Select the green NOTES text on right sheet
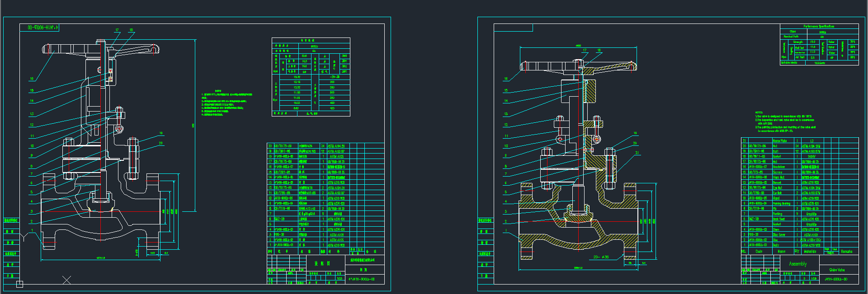The height and width of the screenshot is (294, 868). tap(785, 122)
